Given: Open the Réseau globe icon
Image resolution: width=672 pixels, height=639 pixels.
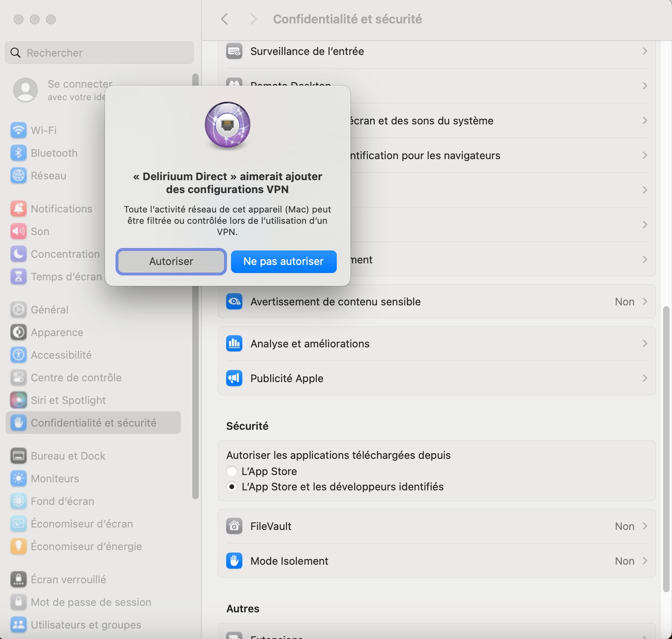Looking at the screenshot, I should click(x=18, y=175).
